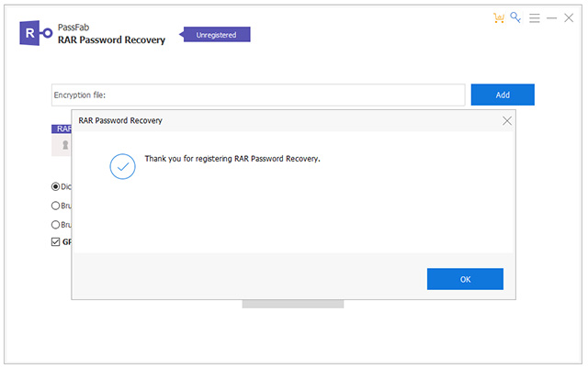
Task: Minimize the PassFab main window
Action: point(551,18)
